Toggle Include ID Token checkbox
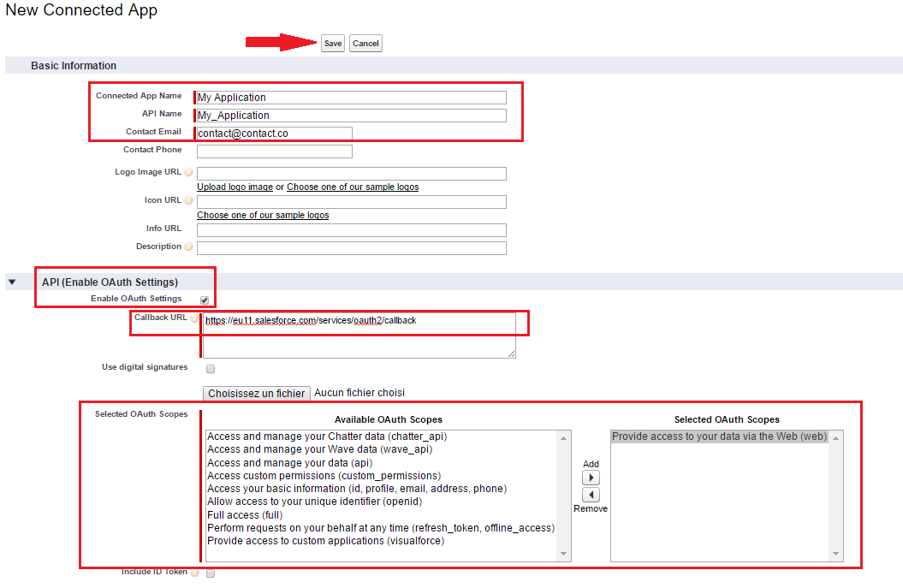903x588 pixels. click(x=211, y=573)
